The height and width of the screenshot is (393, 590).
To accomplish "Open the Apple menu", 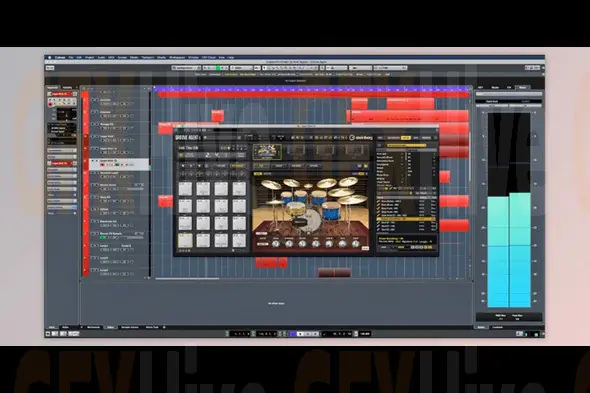I will tap(50, 58).
